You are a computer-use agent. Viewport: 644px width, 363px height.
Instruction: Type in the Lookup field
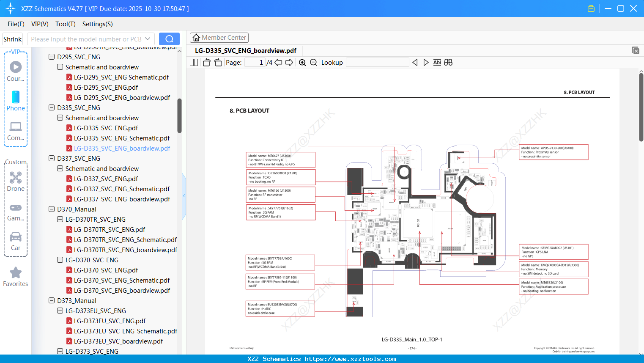378,62
